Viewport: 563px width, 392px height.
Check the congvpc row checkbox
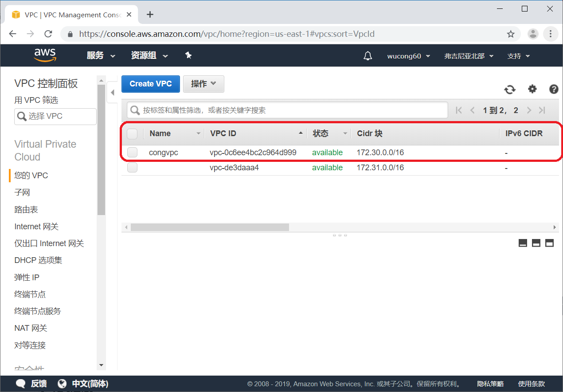coord(132,152)
